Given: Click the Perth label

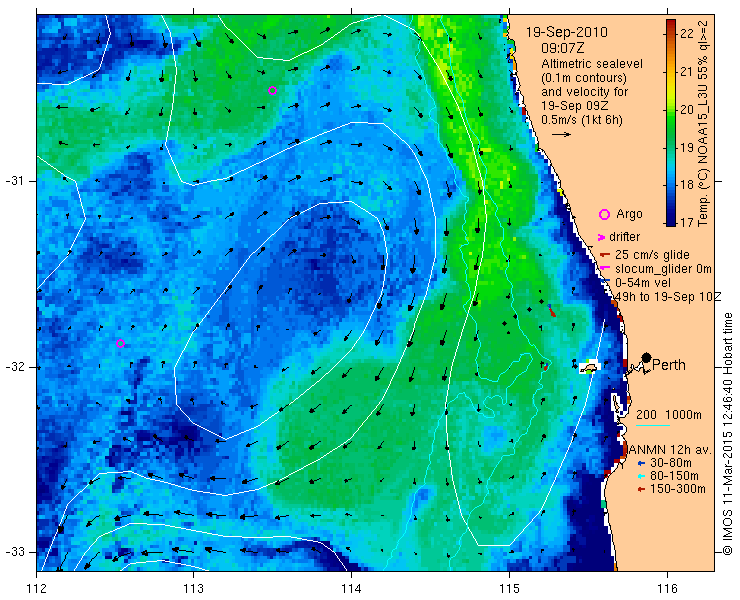Looking at the screenshot, I should point(669,365).
